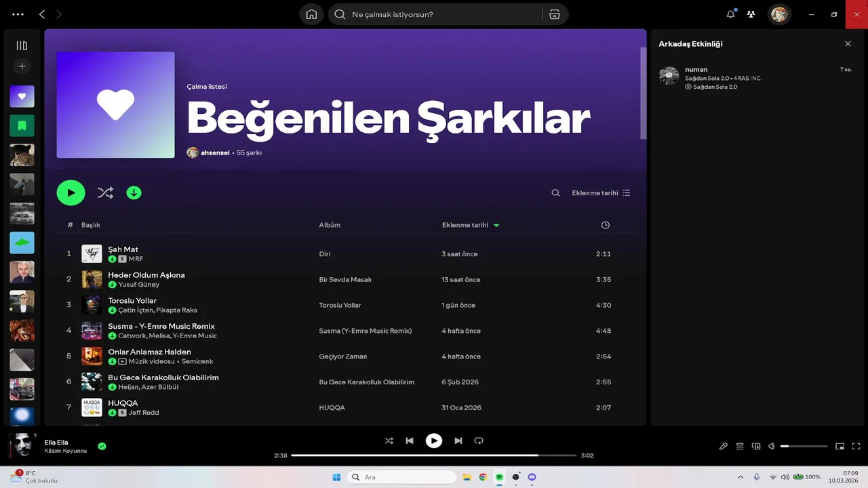This screenshot has height=488, width=868.
Task: Open the Eklenme tarihi sort dropdown
Action: coord(601,192)
